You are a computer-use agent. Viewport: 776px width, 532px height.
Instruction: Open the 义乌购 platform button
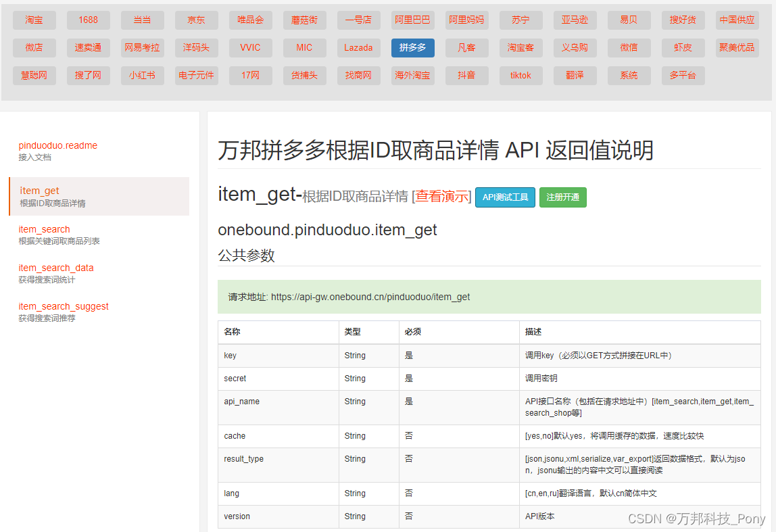click(x=575, y=47)
